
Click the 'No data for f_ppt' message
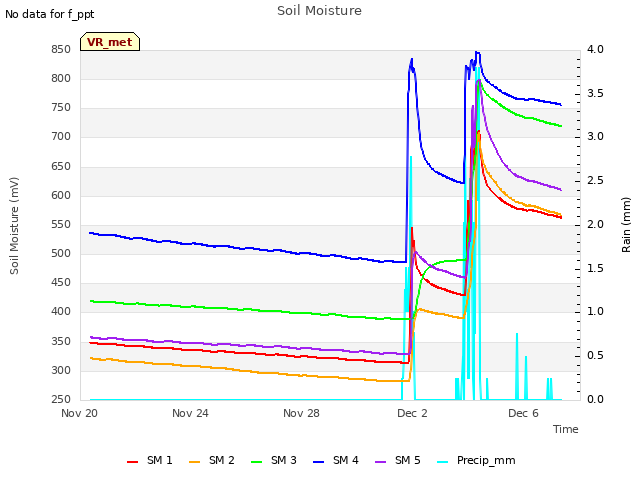pyautogui.click(x=49, y=14)
